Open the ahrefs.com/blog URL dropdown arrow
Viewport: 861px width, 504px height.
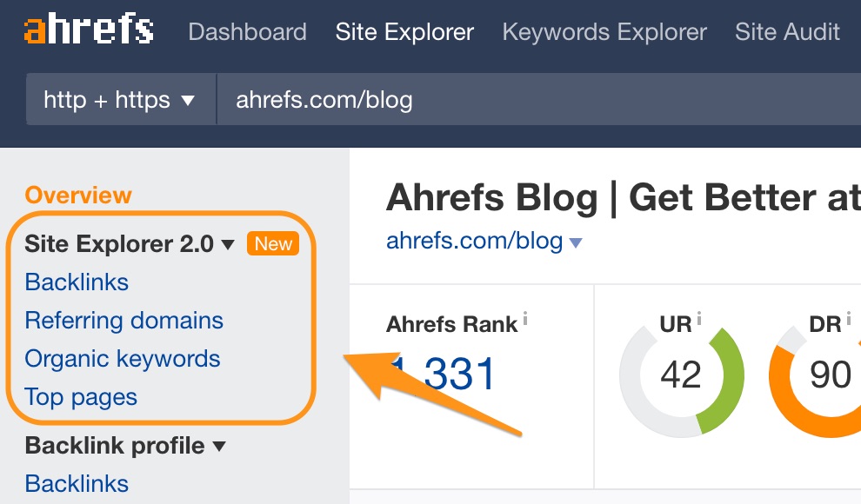[576, 243]
